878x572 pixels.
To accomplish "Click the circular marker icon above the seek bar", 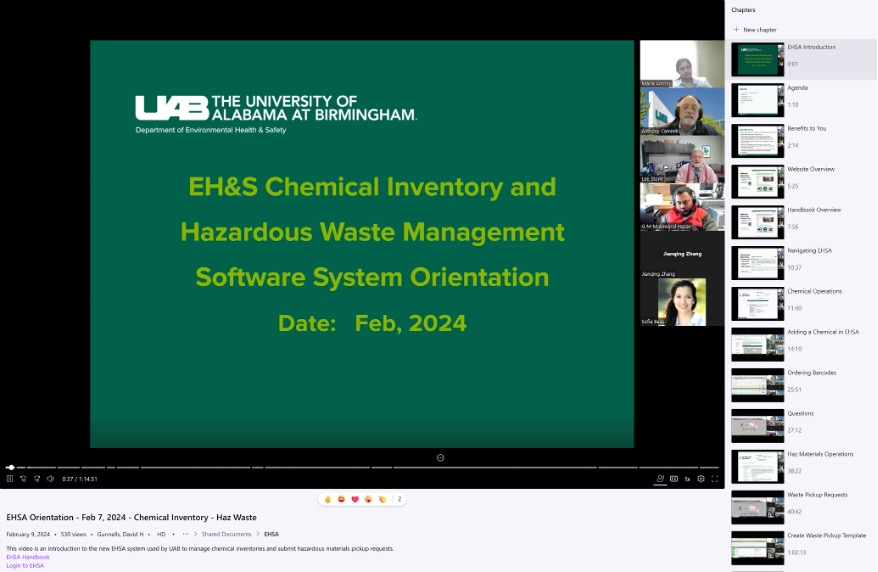I will click(x=441, y=458).
